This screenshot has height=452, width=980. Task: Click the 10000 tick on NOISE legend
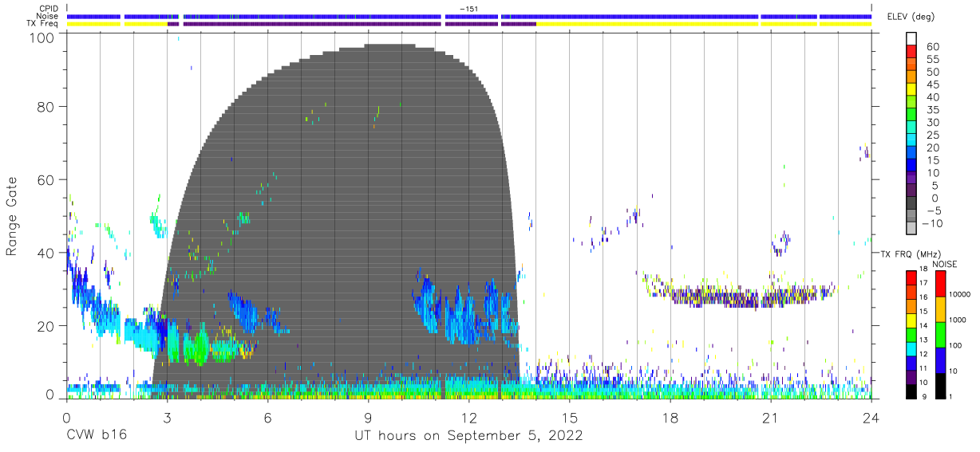coord(959,295)
